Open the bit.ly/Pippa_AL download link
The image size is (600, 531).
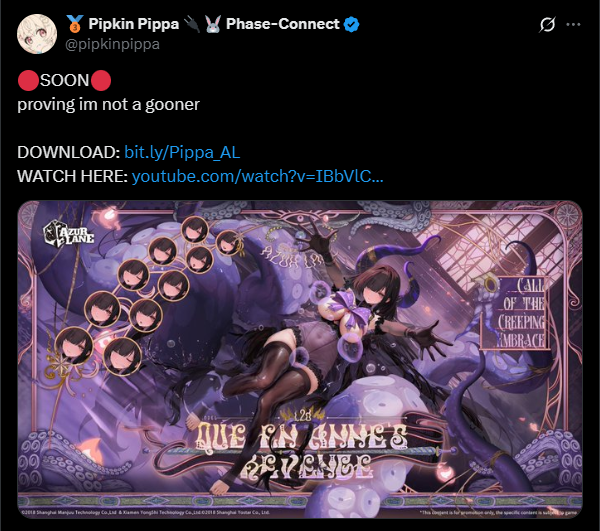[182, 152]
